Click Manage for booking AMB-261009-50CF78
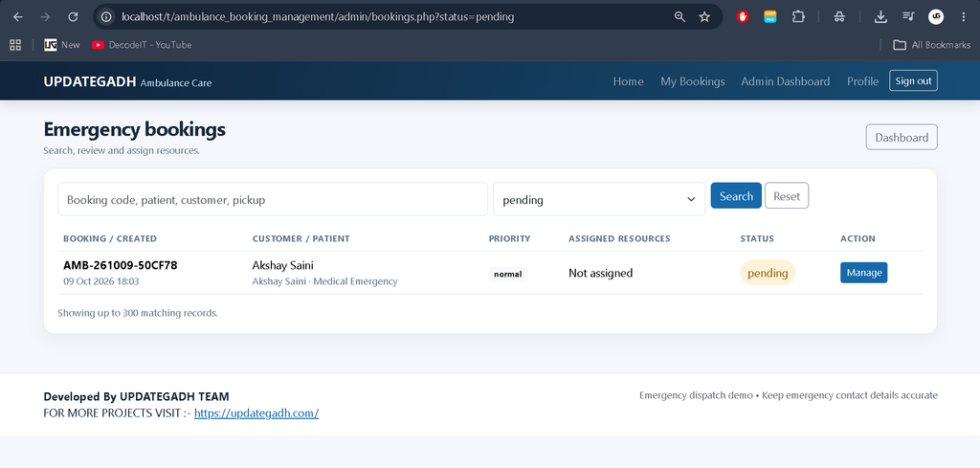This screenshot has width=980, height=468. click(864, 273)
